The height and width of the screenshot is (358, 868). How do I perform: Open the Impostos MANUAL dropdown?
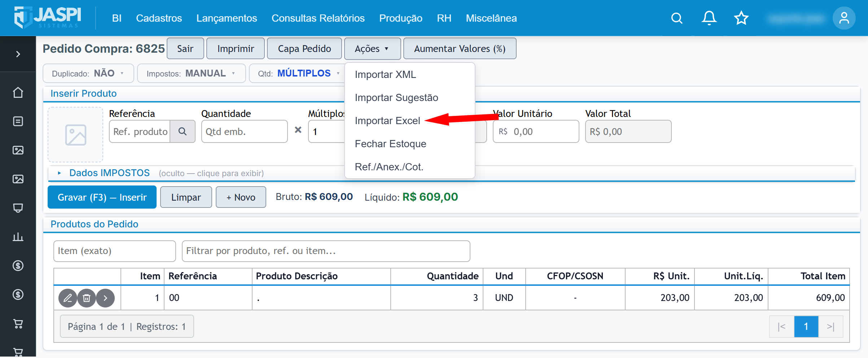(191, 73)
